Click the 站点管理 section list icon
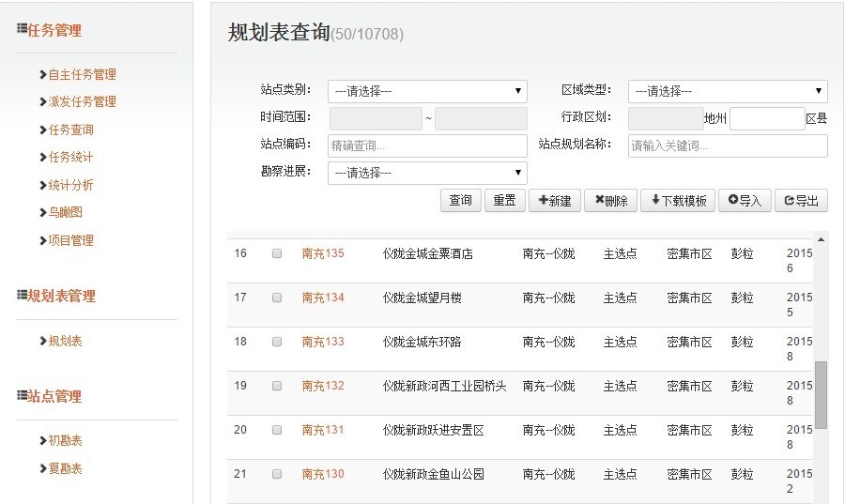 (22, 396)
